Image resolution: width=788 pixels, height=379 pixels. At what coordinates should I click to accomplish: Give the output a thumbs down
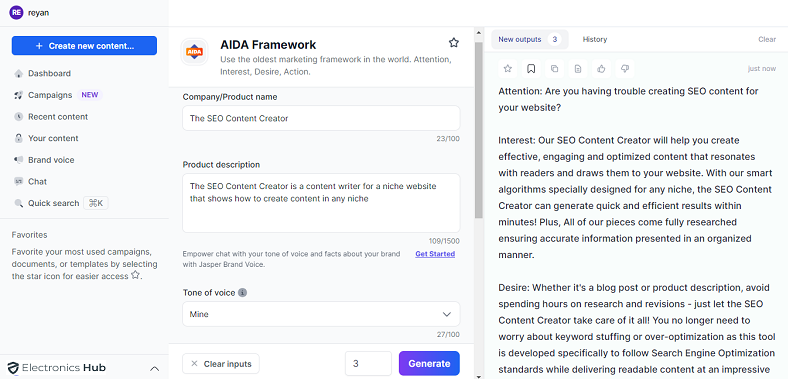[625, 69]
